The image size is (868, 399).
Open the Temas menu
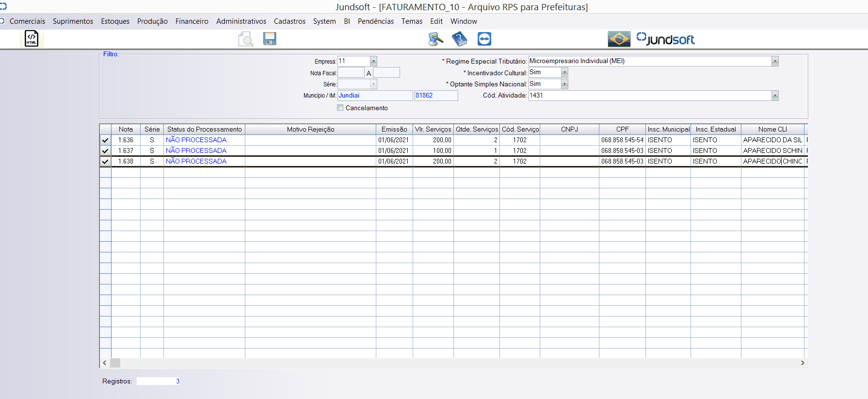[x=412, y=21]
